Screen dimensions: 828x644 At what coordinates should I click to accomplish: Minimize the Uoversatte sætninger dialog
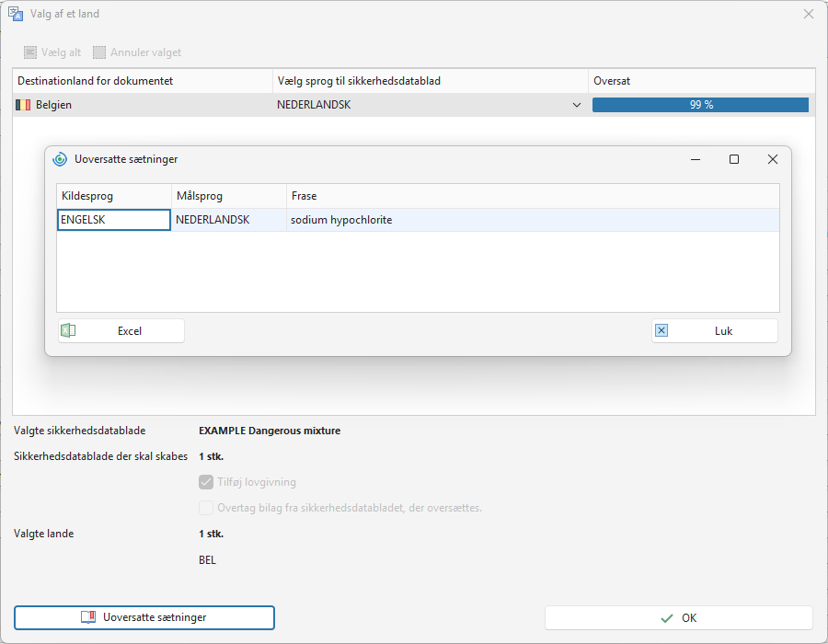tap(696, 159)
